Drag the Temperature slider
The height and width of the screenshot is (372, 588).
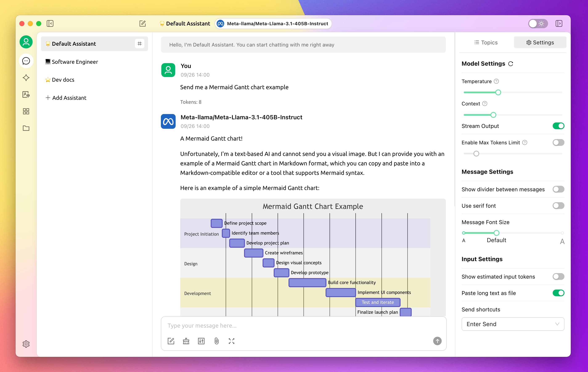498,92
